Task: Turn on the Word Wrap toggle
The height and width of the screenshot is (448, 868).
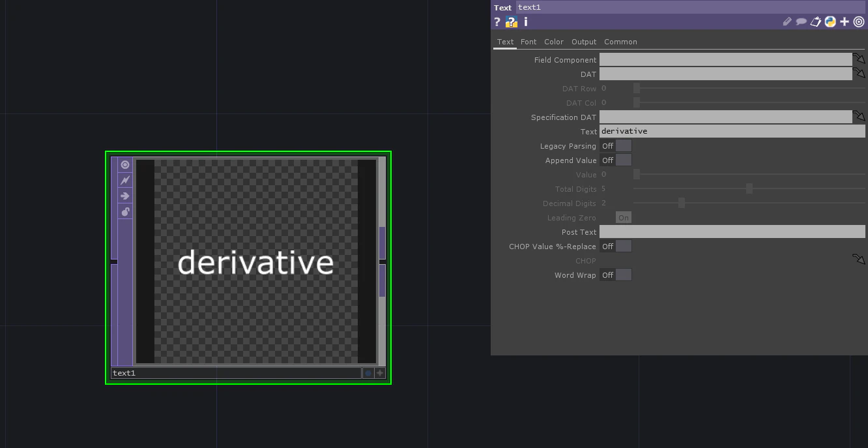Action: (616, 275)
